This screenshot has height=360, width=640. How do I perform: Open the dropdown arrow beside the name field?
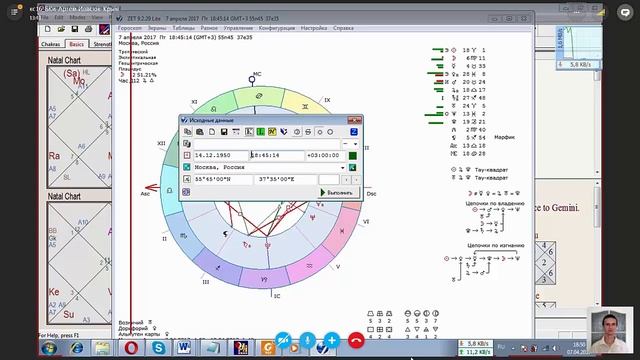pos(356,144)
